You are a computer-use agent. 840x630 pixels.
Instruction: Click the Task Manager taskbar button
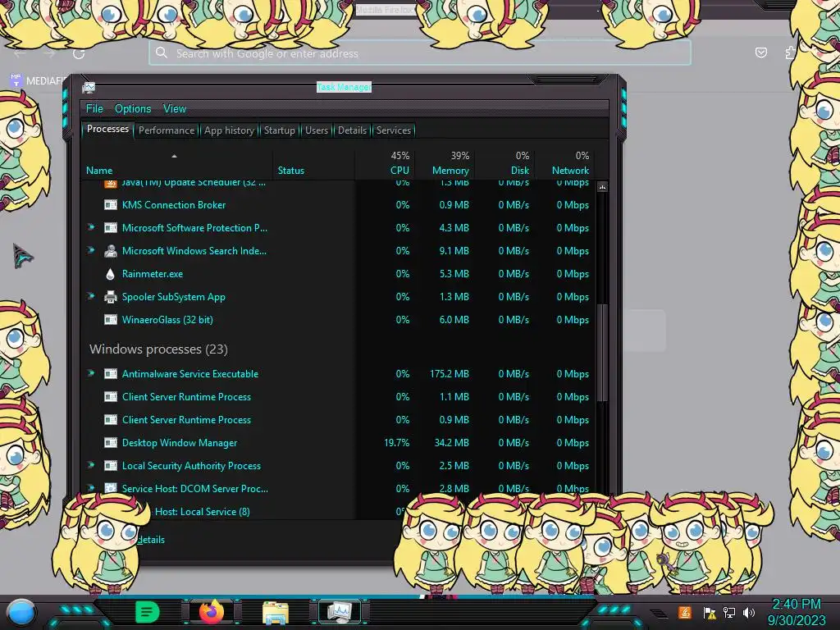340,612
